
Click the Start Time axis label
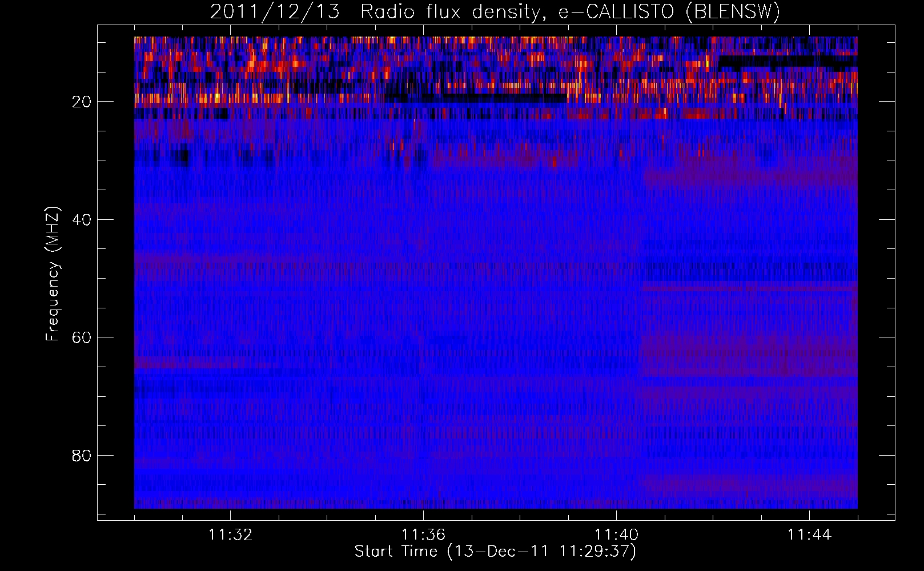click(495, 552)
